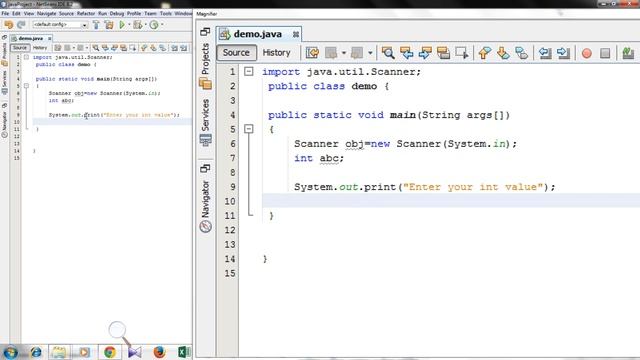640x360 pixels.
Task: Toggle Bookmark icon in Magnifier toolbar
Action: tap(521, 53)
